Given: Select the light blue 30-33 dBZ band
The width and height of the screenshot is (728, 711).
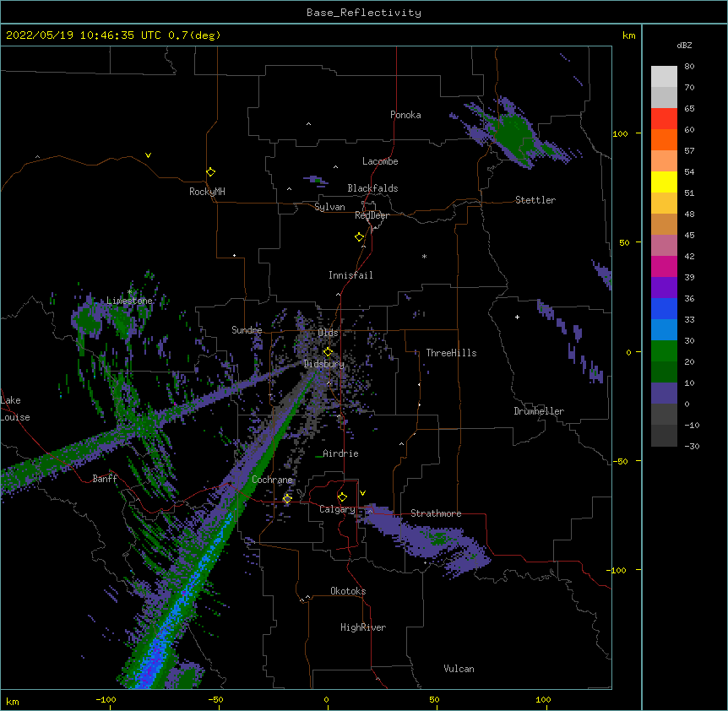Looking at the screenshot, I should pyautogui.click(x=664, y=329).
